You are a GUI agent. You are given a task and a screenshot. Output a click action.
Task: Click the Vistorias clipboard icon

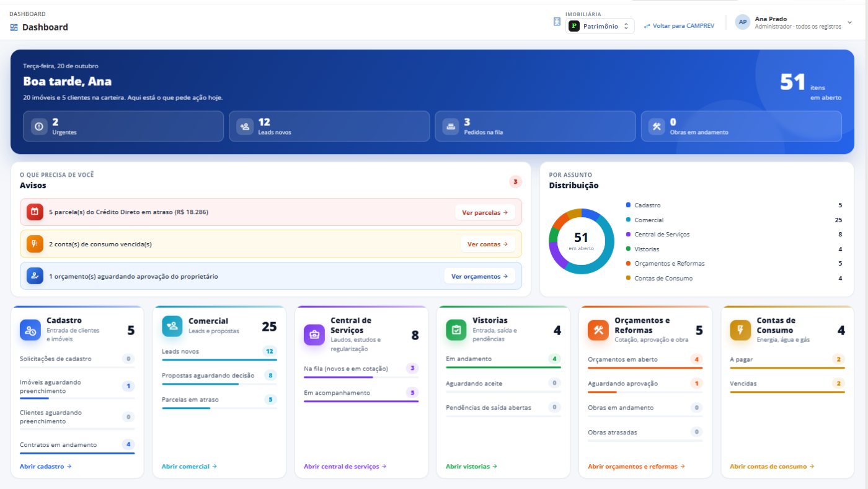pos(456,330)
